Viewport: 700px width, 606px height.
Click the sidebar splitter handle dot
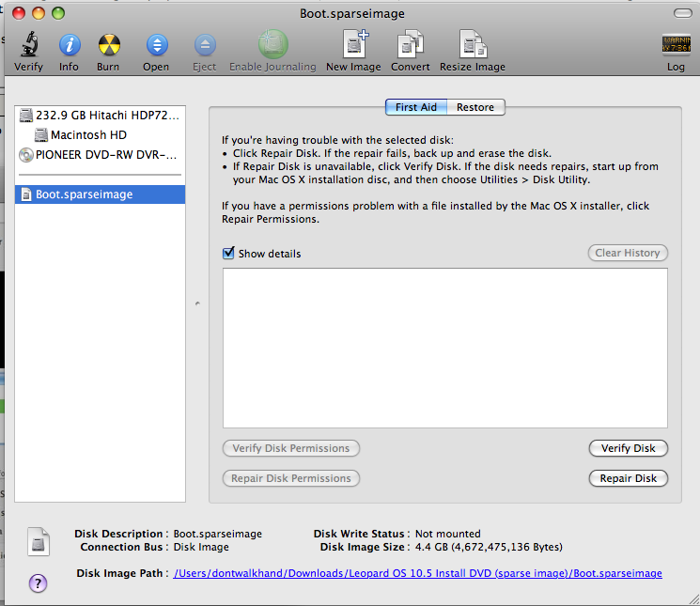coord(197,303)
